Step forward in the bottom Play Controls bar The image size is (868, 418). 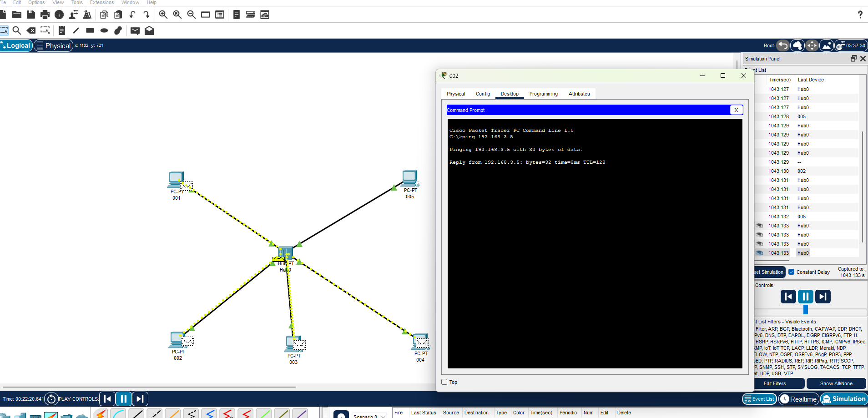140,399
